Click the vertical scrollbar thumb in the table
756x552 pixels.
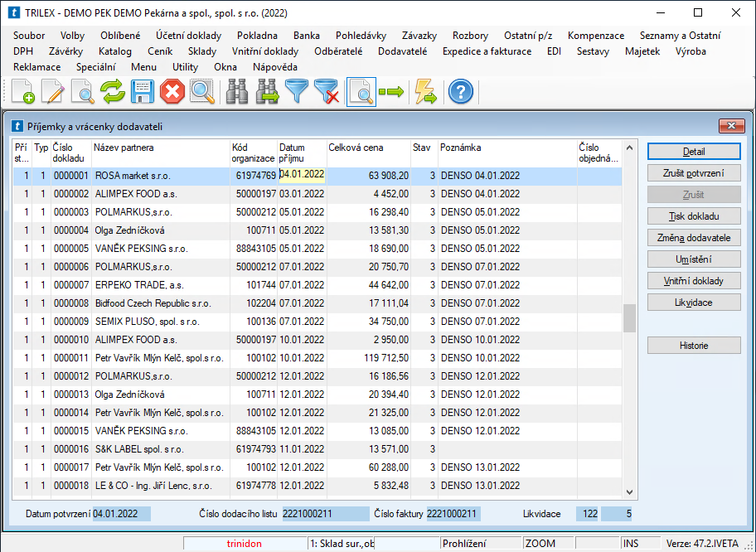click(x=629, y=318)
